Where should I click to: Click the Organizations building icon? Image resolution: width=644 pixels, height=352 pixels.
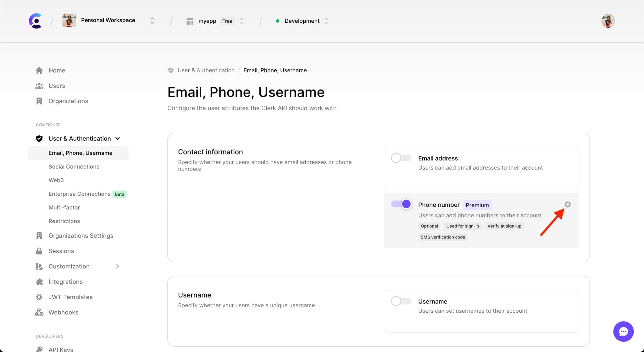(39, 101)
